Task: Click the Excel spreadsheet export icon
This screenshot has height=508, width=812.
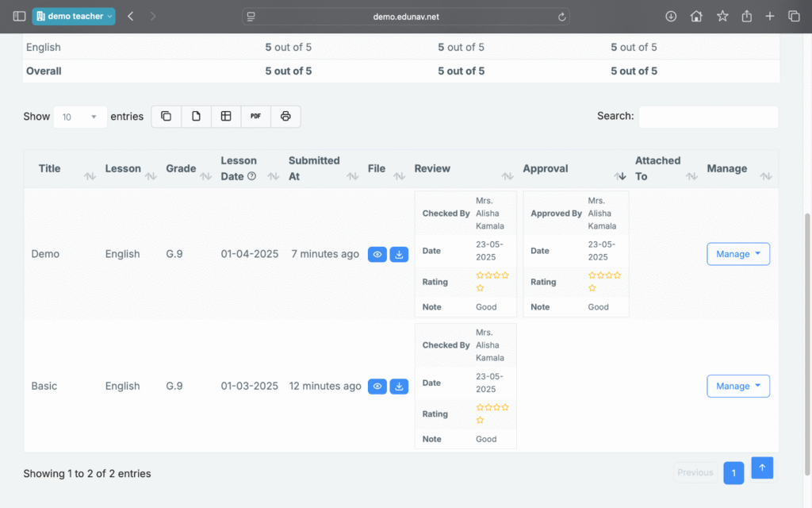Action: point(226,117)
